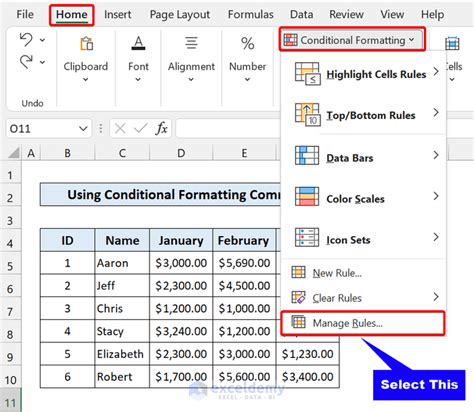This screenshot has width=474, height=412.
Task: Click the cell with $3,400.00
Action: pos(308,376)
